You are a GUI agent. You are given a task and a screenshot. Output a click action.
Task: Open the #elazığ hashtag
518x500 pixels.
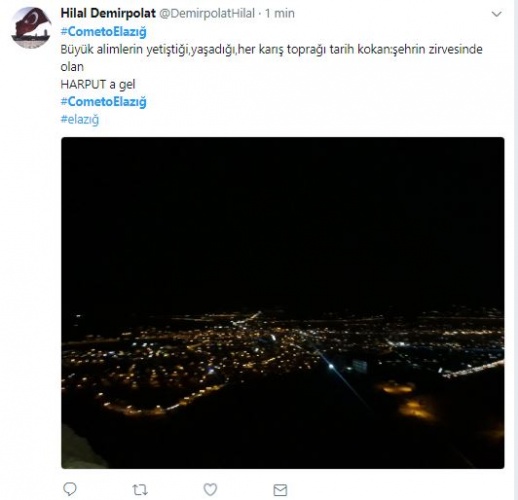point(80,119)
